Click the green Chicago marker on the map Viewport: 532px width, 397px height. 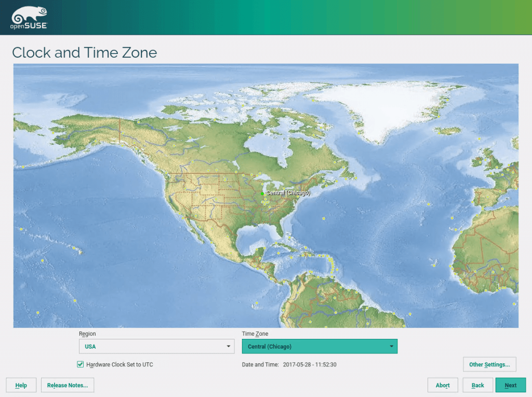coord(262,194)
